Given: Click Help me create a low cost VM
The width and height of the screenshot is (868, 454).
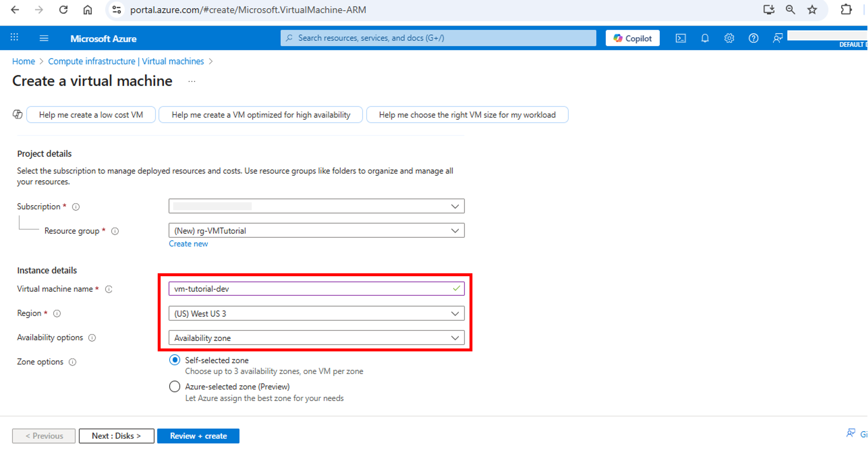Looking at the screenshot, I should [91, 115].
